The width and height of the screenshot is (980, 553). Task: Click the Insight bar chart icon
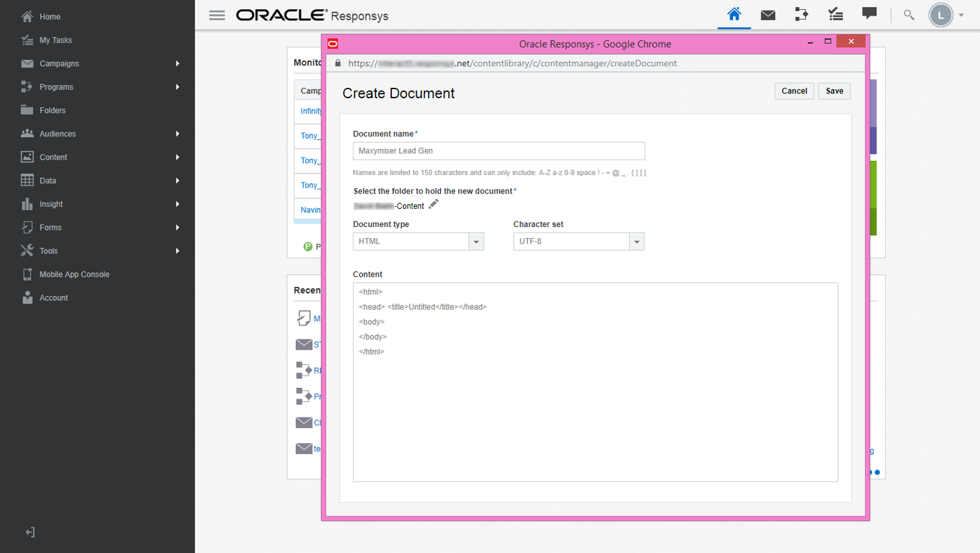27,204
